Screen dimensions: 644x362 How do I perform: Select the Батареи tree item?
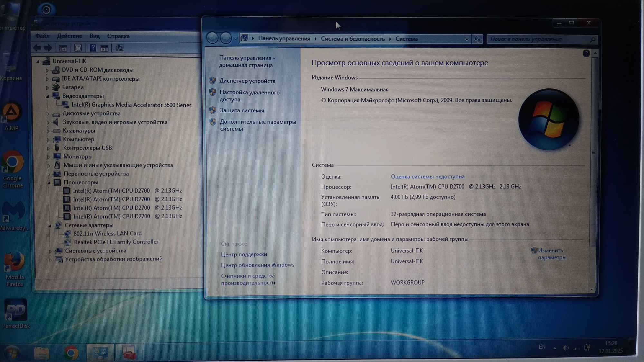tap(73, 87)
